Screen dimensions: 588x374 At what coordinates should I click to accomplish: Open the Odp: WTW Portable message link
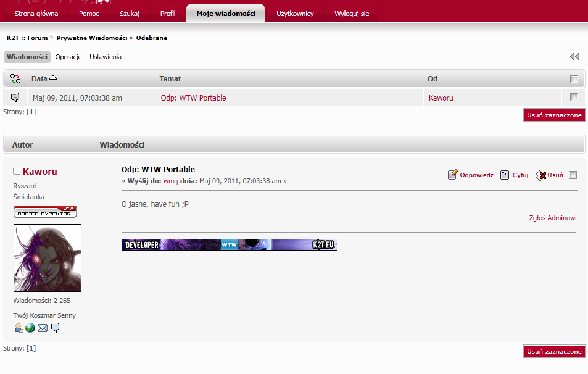click(193, 98)
